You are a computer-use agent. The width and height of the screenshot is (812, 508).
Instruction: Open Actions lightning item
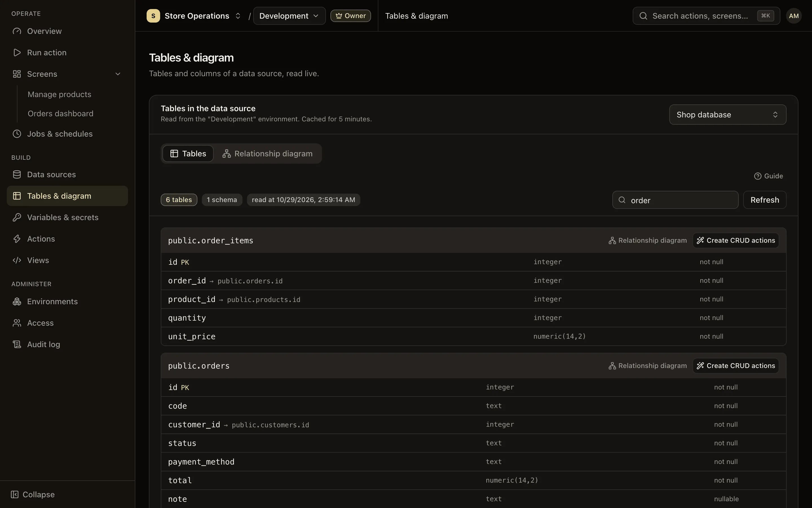point(67,239)
